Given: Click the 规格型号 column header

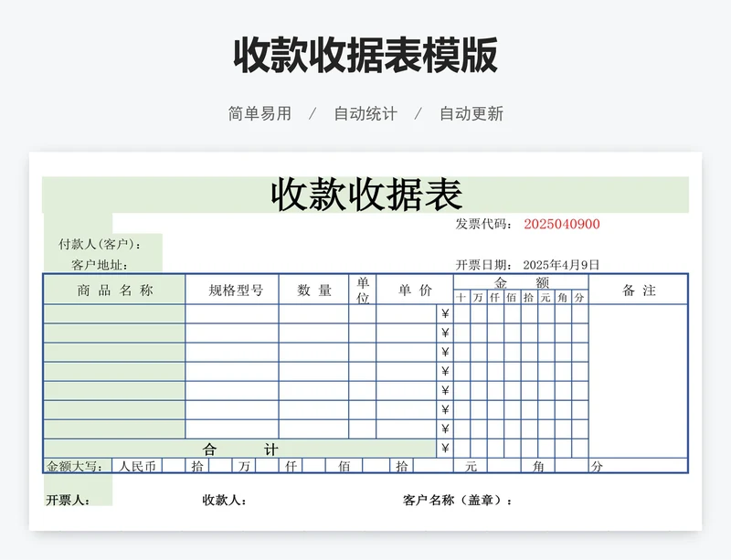Looking at the screenshot, I should click(232, 290).
